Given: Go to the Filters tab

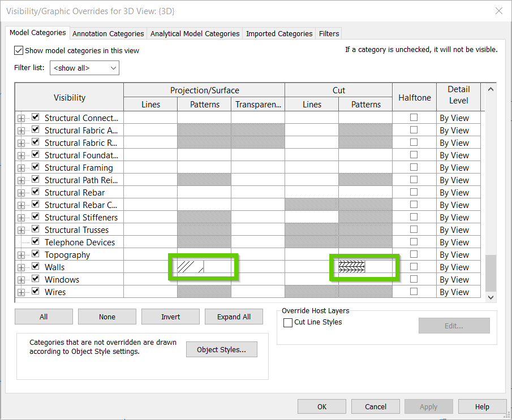Looking at the screenshot, I should (x=329, y=33).
